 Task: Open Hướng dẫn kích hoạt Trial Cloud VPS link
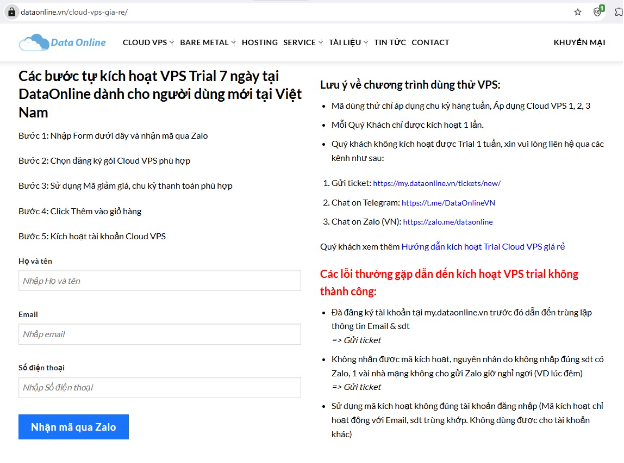pos(483,246)
